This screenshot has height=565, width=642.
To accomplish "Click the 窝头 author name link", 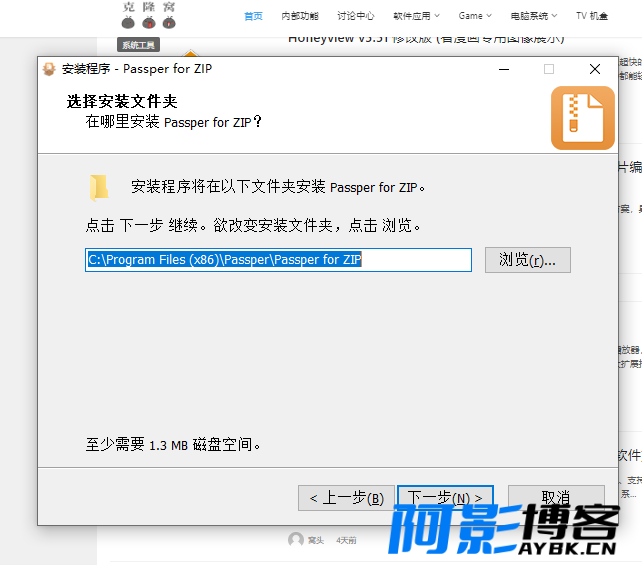I will click(x=316, y=540).
